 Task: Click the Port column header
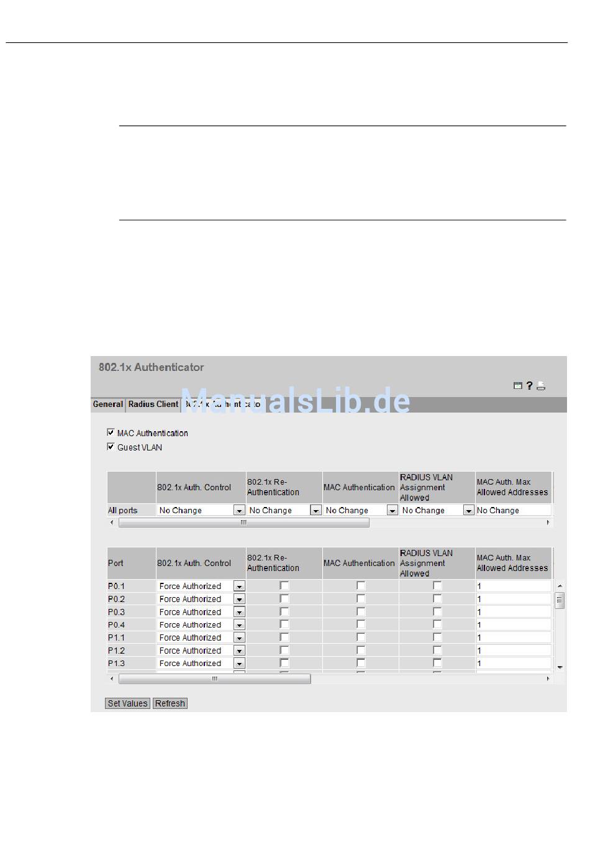pos(116,563)
